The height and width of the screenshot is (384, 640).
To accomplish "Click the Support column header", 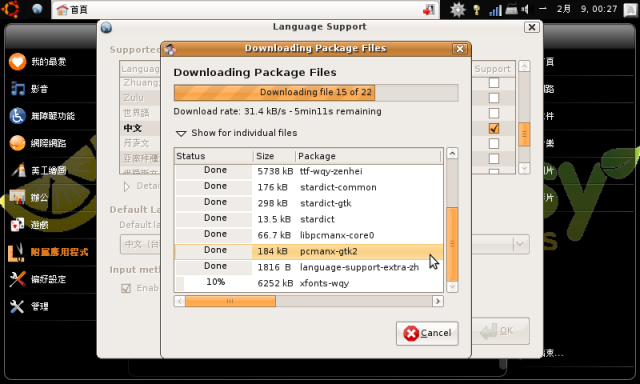I will 493,69.
